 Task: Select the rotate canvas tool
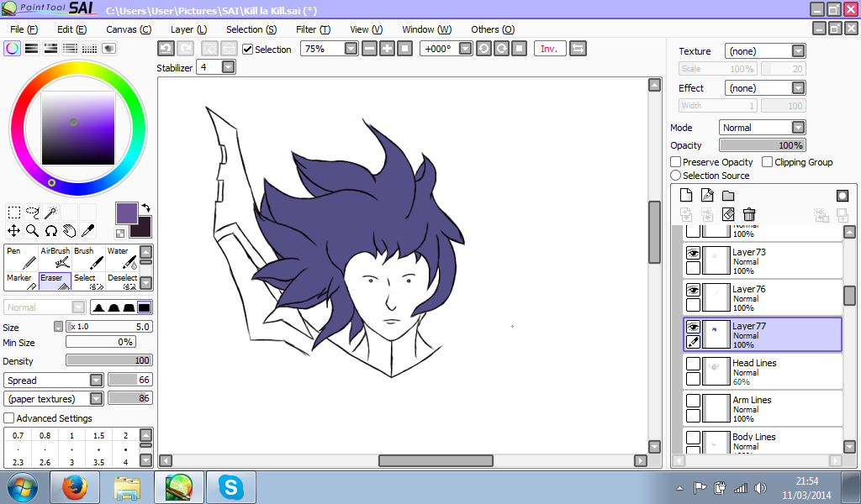click(51, 231)
